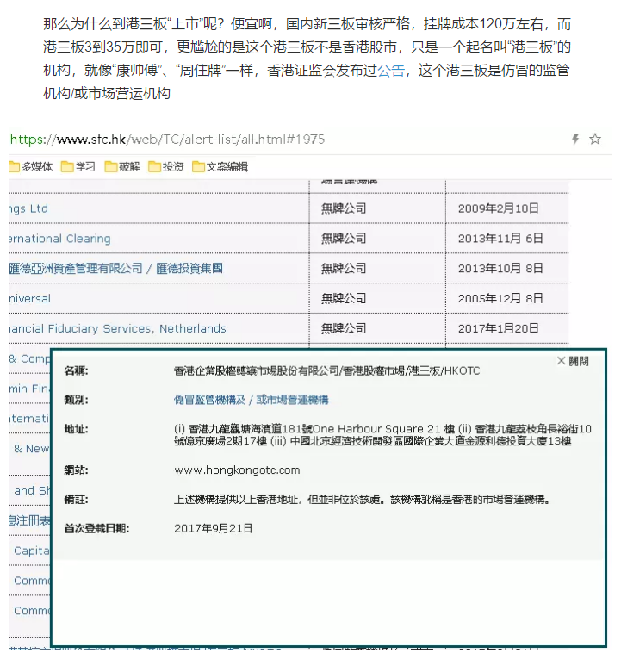Select the 首次登載日期 value 2017年9月21日
621x672 pixels.
(213, 528)
